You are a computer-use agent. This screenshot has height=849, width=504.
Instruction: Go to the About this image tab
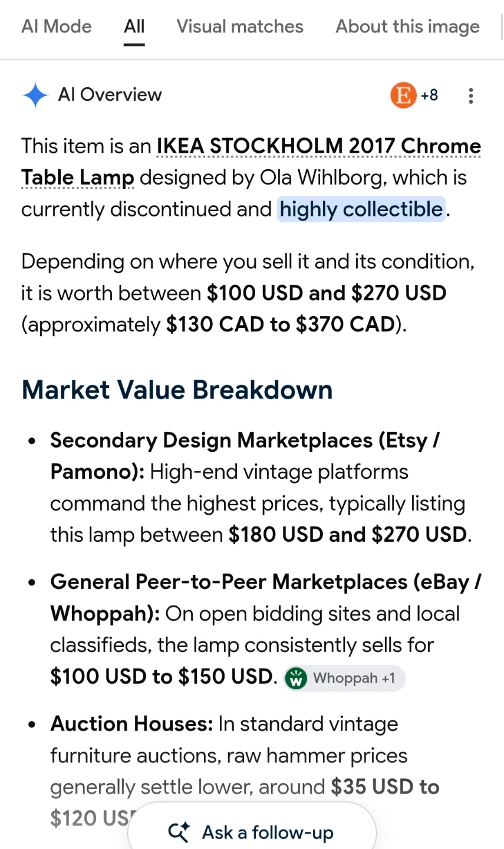(408, 27)
